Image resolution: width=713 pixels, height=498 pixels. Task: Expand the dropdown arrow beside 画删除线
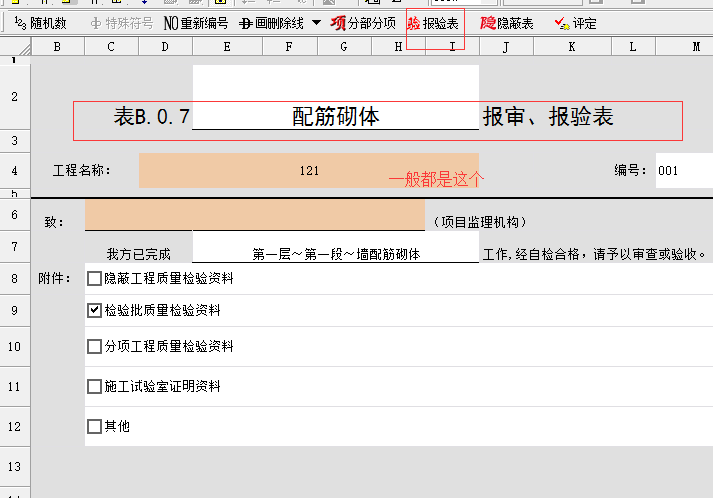coord(316,23)
